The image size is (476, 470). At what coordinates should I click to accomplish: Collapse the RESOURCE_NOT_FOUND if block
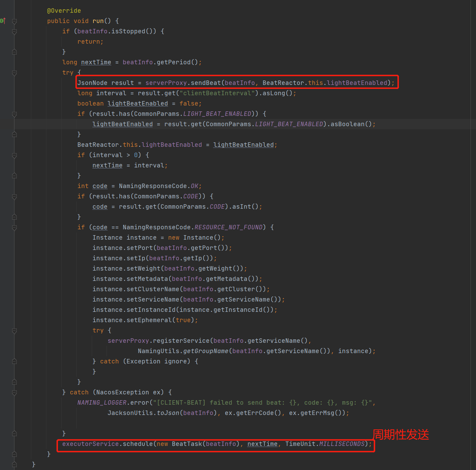tap(14, 228)
